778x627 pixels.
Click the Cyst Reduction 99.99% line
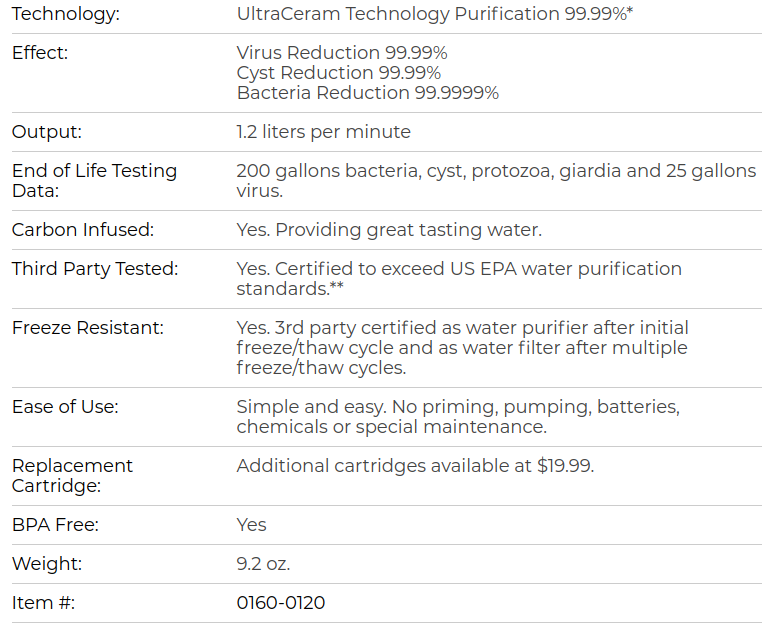[338, 72]
